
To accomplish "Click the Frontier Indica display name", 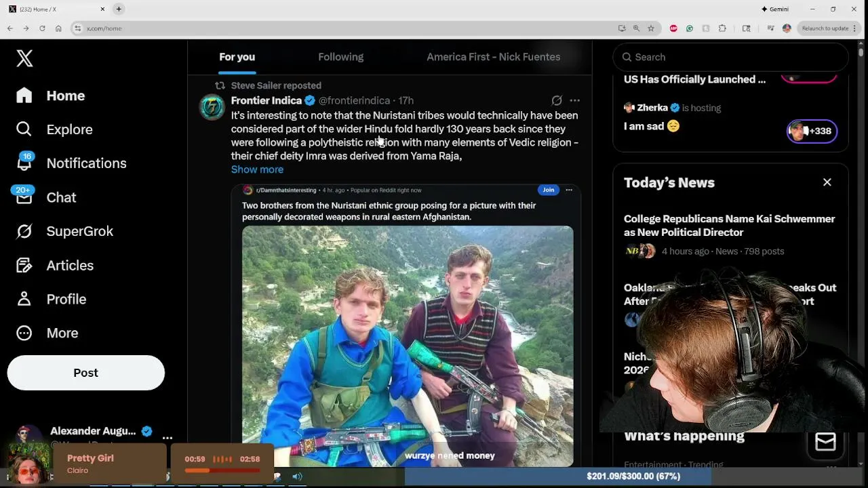I will [x=267, y=100].
